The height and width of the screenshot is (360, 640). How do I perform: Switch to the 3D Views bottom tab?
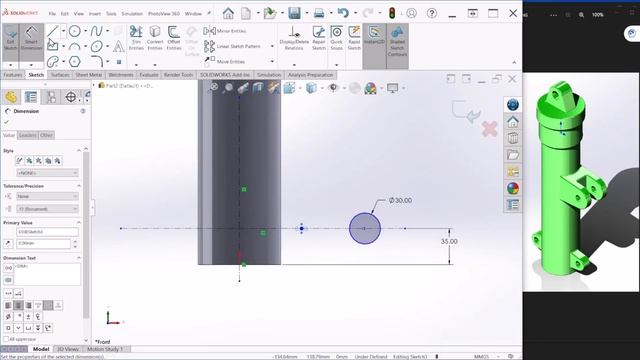68,349
